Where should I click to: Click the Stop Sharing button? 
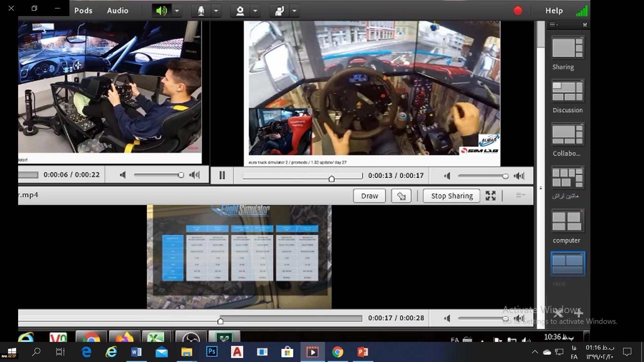pyautogui.click(x=452, y=196)
